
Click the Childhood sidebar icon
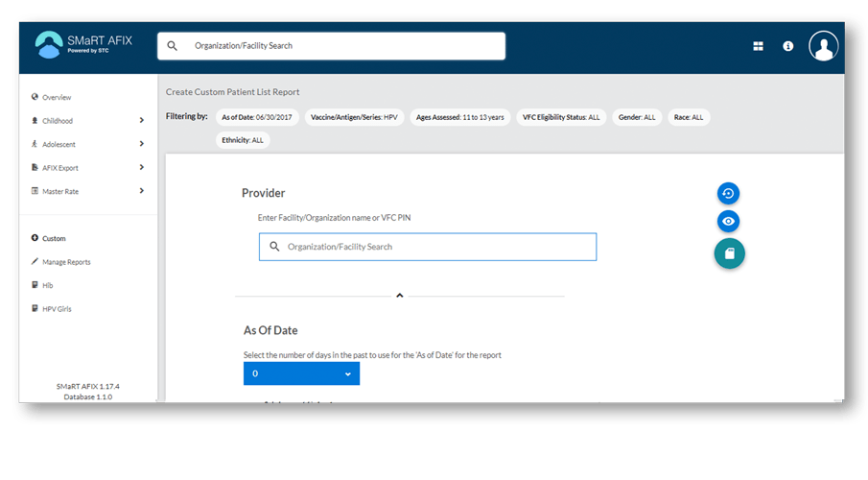[x=35, y=120]
